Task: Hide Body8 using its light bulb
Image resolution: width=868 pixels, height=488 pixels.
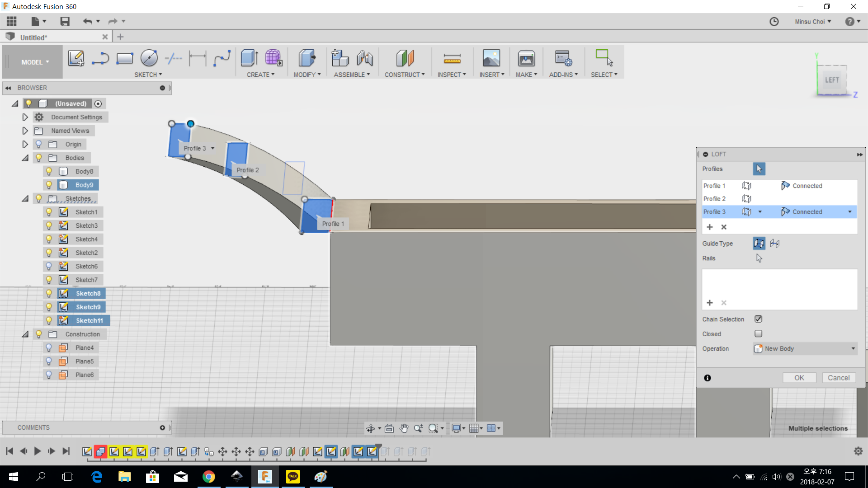Action: [49, 171]
